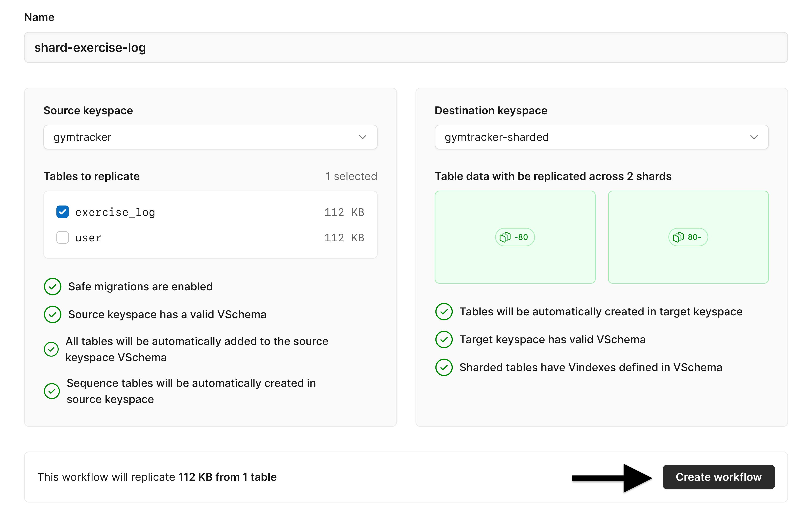Click 'Target keyspace has valid VSchema' text

pos(552,339)
